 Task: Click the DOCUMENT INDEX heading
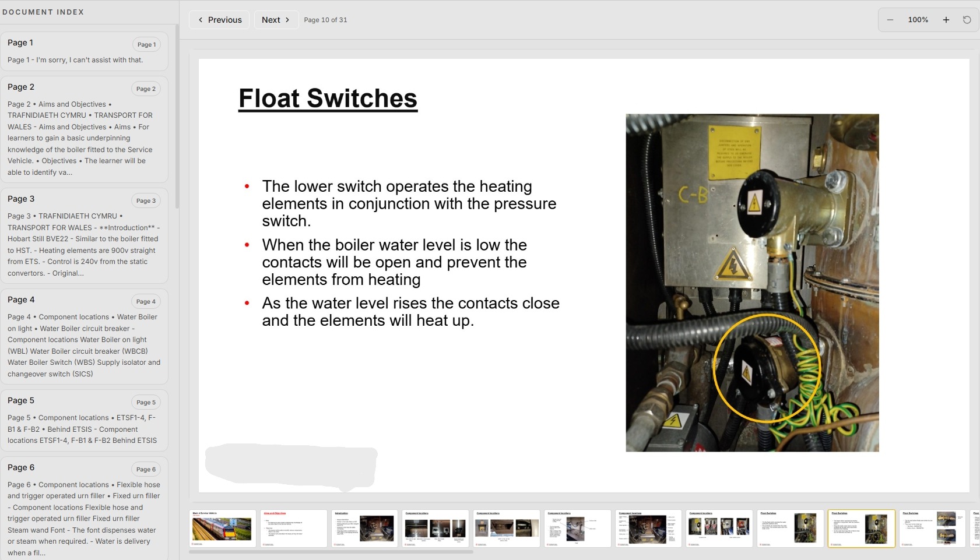point(43,12)
